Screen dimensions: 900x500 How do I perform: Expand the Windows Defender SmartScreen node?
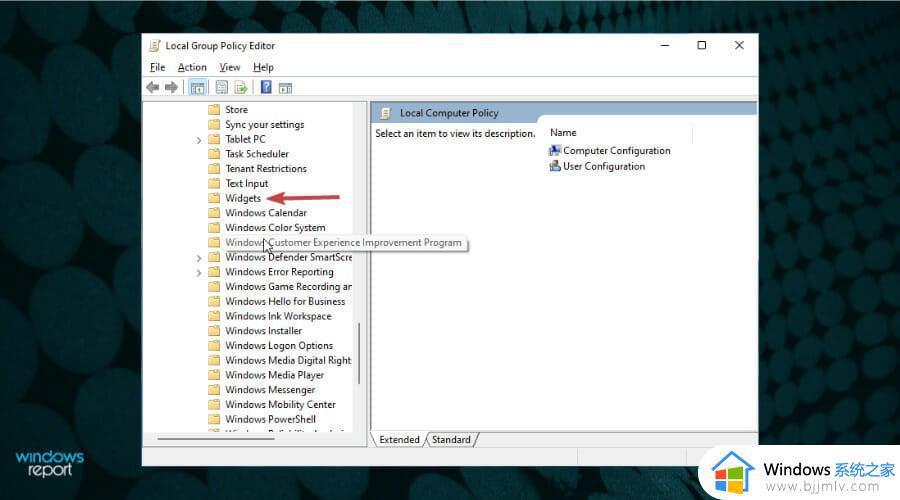199,258
